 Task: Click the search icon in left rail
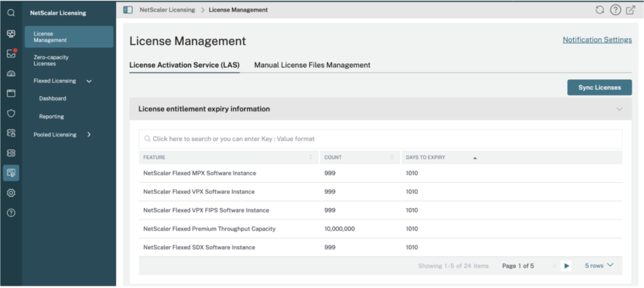(x=11, y=13)
